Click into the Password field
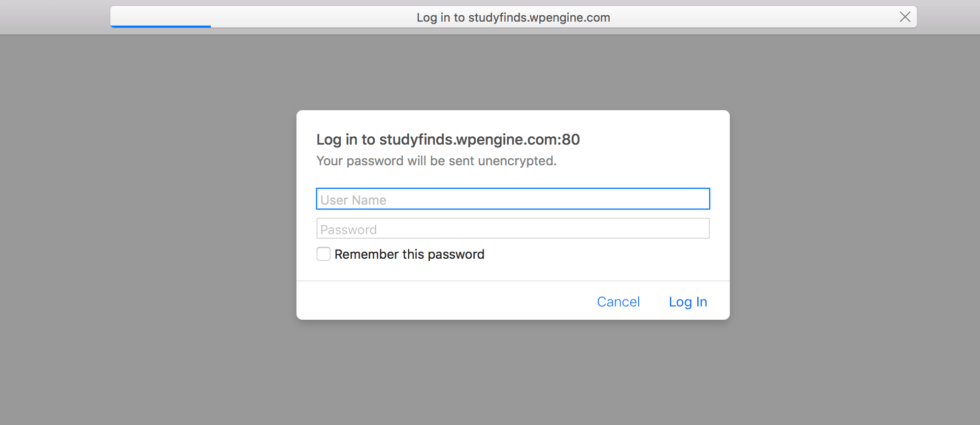Image resolution: width=980 pixels, height=425 pixels. [513, 229]
